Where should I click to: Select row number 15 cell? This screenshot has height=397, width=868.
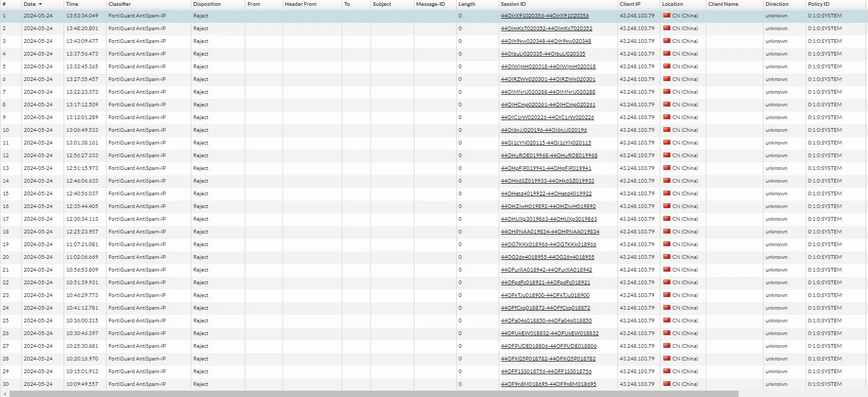[x=11, y=194]
